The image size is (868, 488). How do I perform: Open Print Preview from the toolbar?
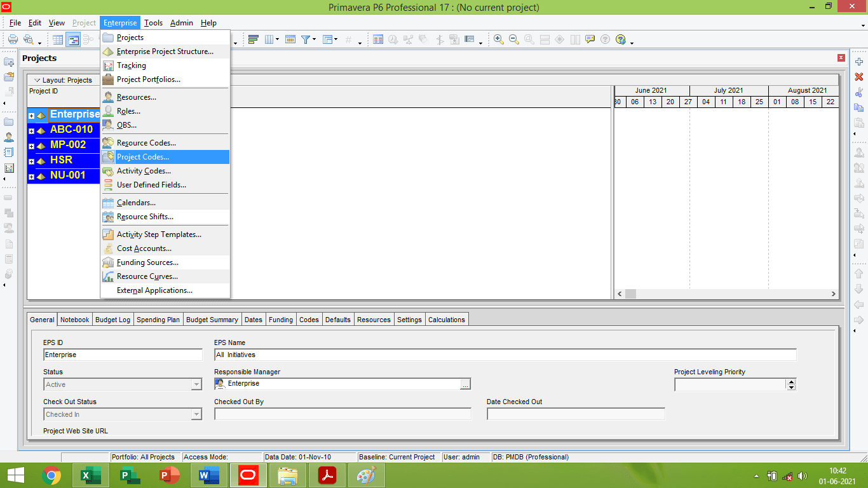[x=28, y=39]
